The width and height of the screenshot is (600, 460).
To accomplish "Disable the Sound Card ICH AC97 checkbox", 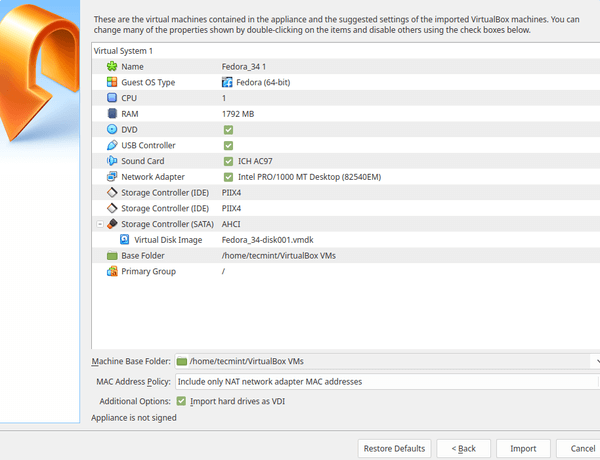I will 228,161.
